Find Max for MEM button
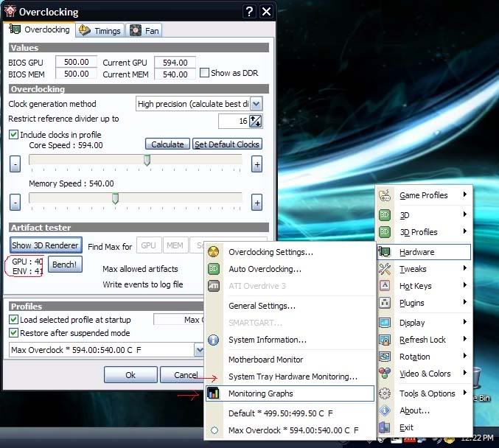 [175, 245]
